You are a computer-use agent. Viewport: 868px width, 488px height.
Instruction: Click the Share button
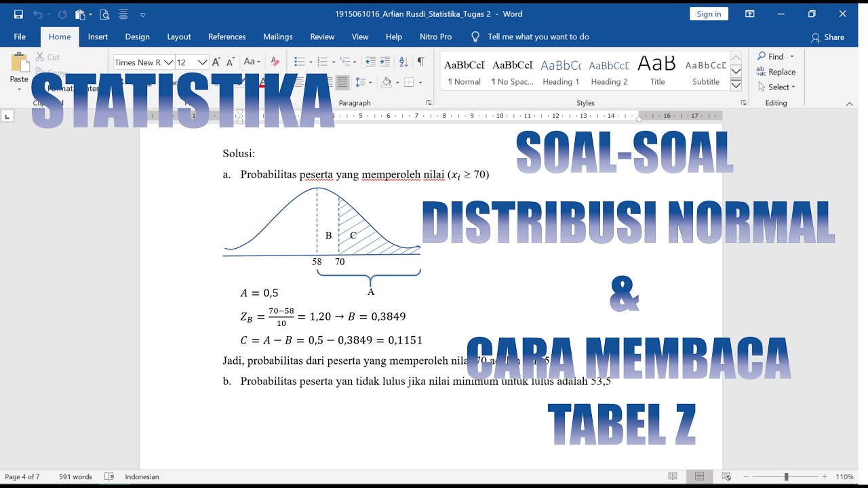point(827,37)
